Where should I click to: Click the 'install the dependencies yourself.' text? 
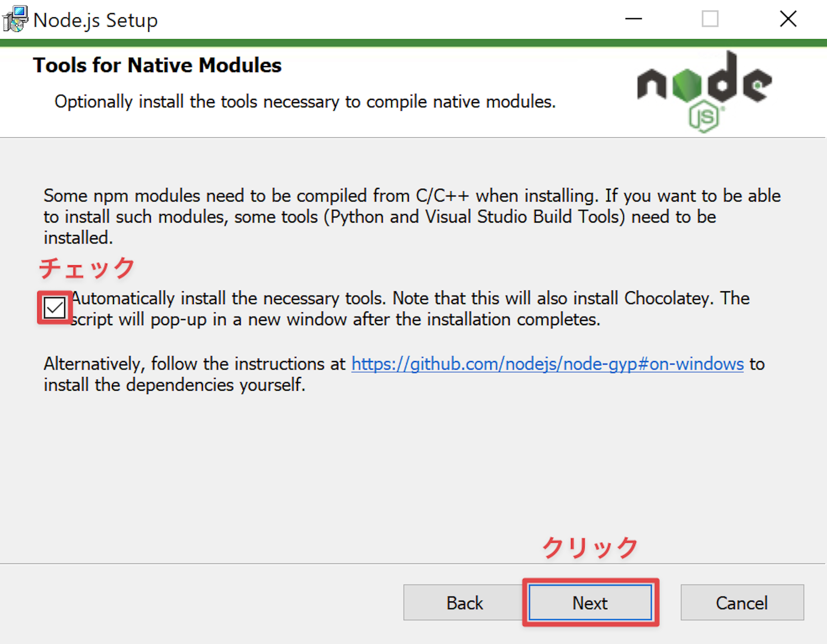coord(174,385)
